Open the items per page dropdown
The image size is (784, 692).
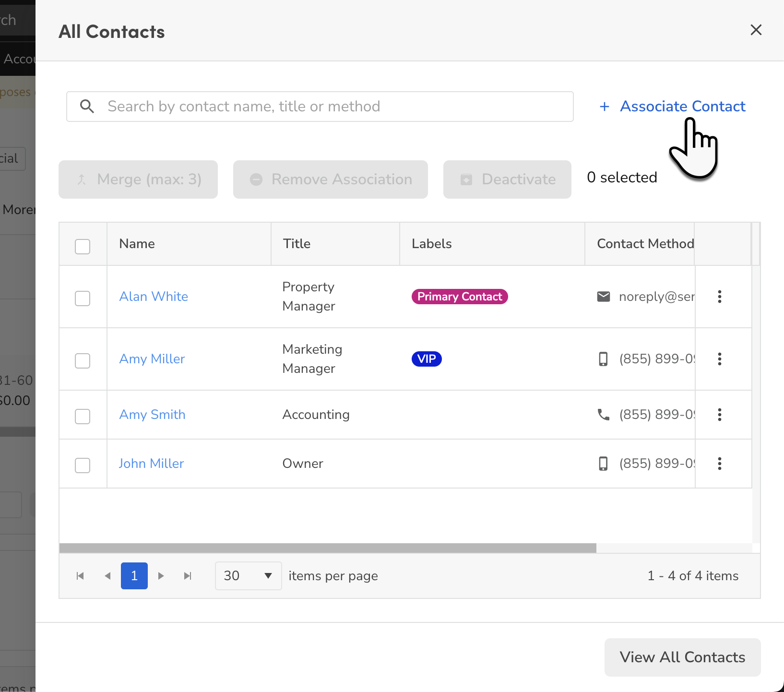pyautogui.click(x=248, y=575)
